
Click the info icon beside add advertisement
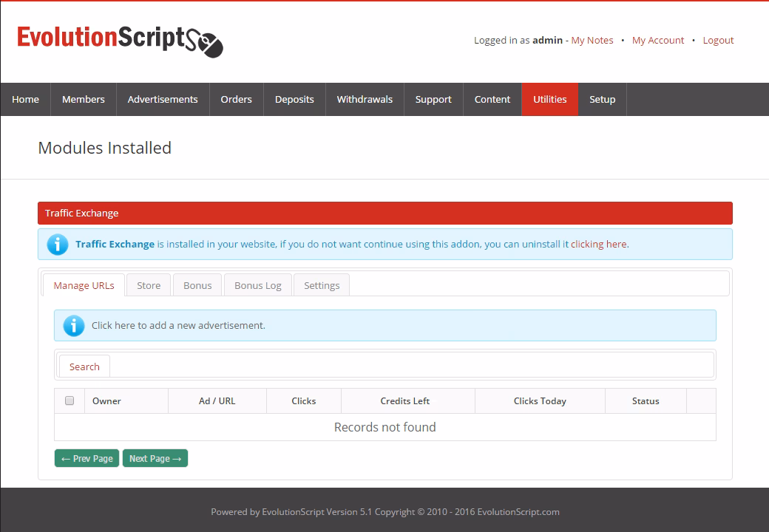[73, 326]
